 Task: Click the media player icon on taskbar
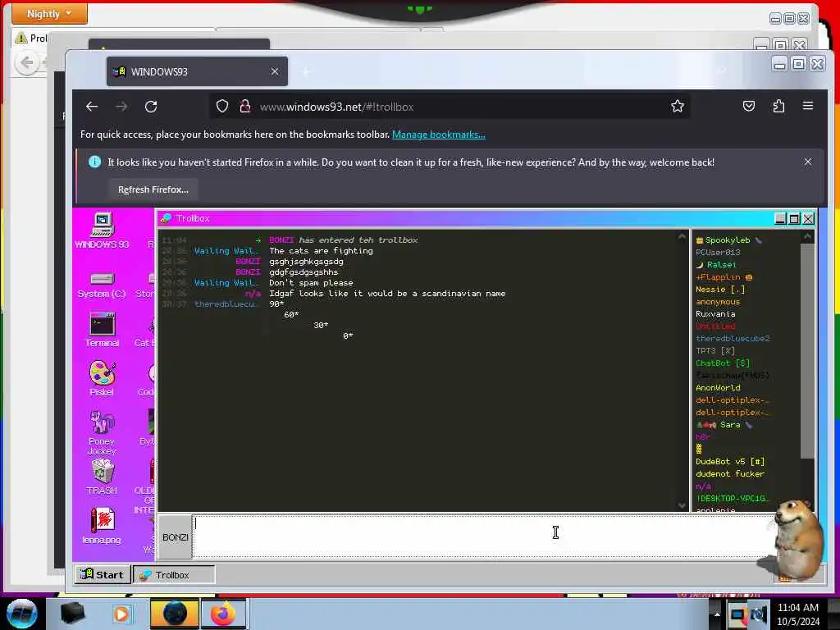click(x=121, y=614)
